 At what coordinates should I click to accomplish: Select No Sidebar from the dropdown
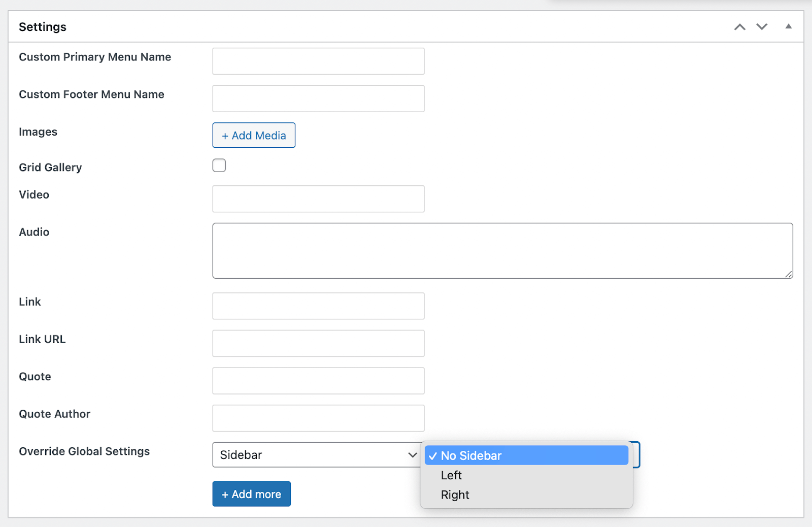point(526,455)
